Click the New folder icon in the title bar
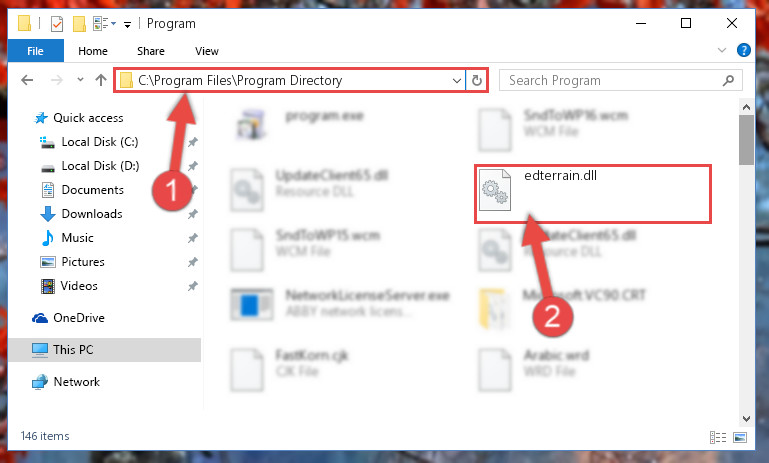This screenshot has width=769, height=463. 79,24
